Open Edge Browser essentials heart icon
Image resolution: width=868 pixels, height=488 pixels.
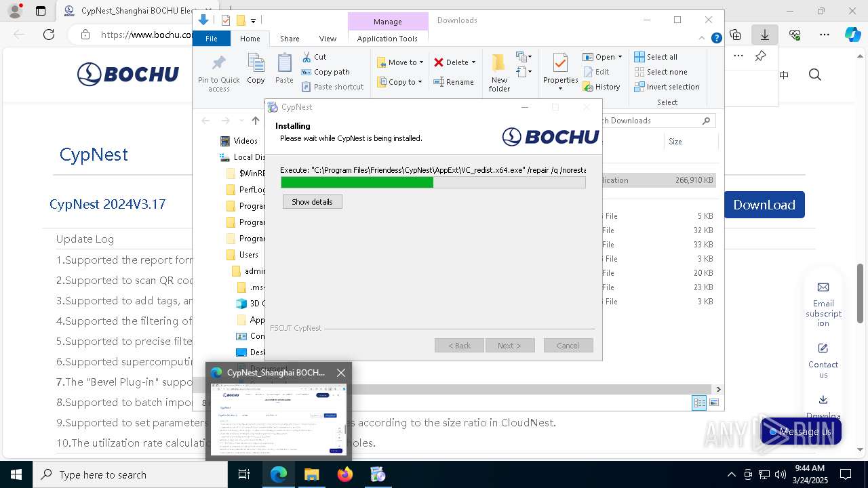point(794,35)
